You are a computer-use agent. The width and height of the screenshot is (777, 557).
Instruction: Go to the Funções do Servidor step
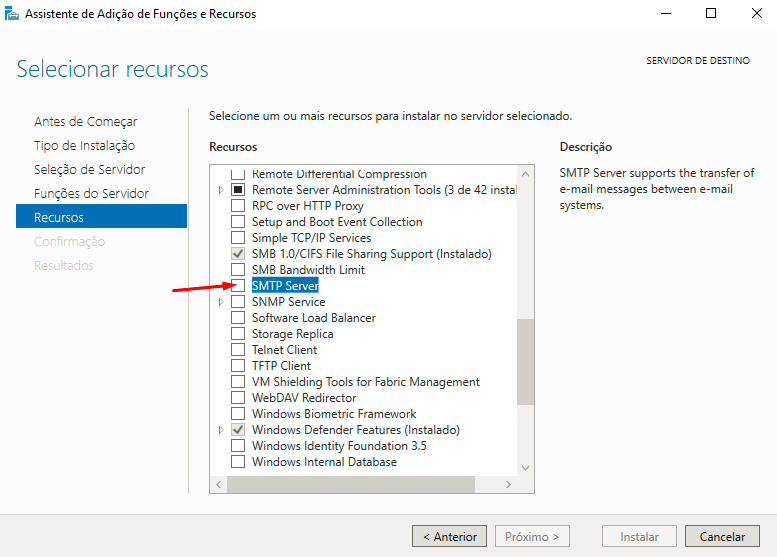pos(91,193)
